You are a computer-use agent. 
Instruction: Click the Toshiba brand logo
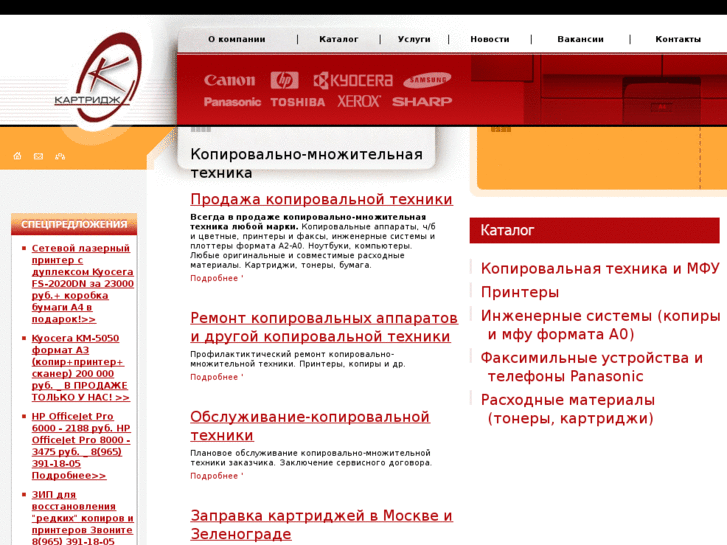[x=298, y=102]
